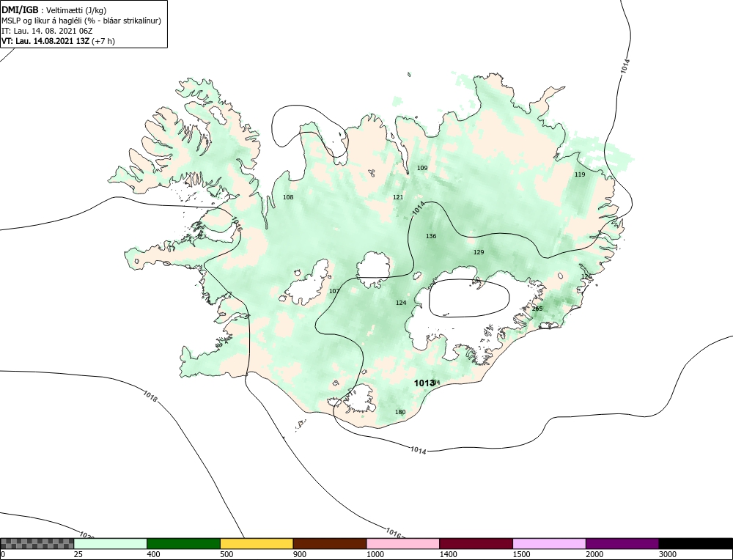Select the legend scale label 25

tap(78, 554)
